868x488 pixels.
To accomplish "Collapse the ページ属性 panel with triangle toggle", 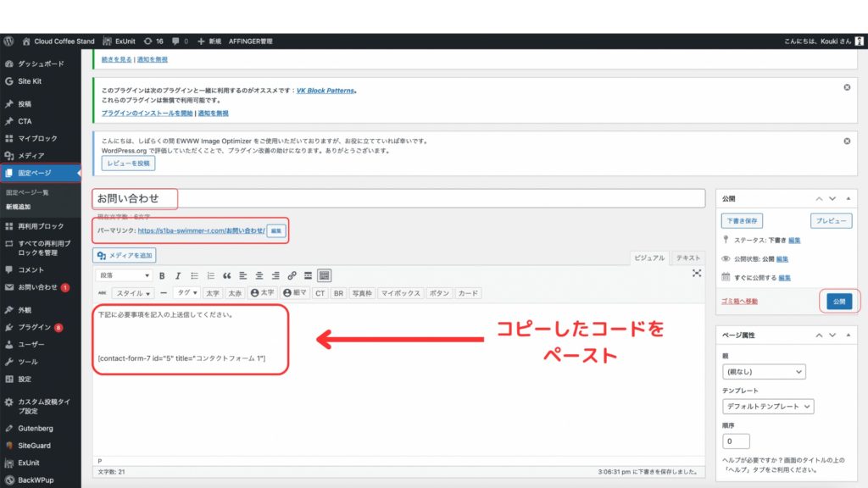I will coord(849,335).
